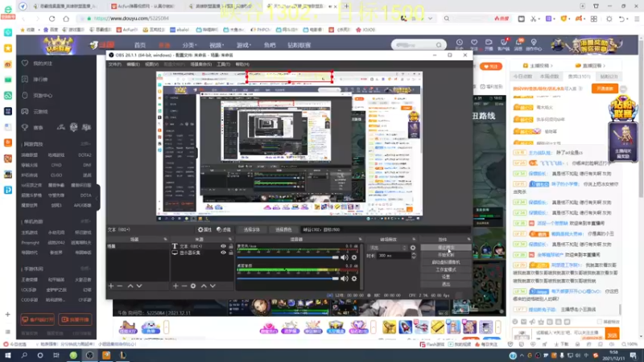Screen dimensions: 644x362
Task: Toggle lock on 显示器采集 source
Action: point(231,253)
